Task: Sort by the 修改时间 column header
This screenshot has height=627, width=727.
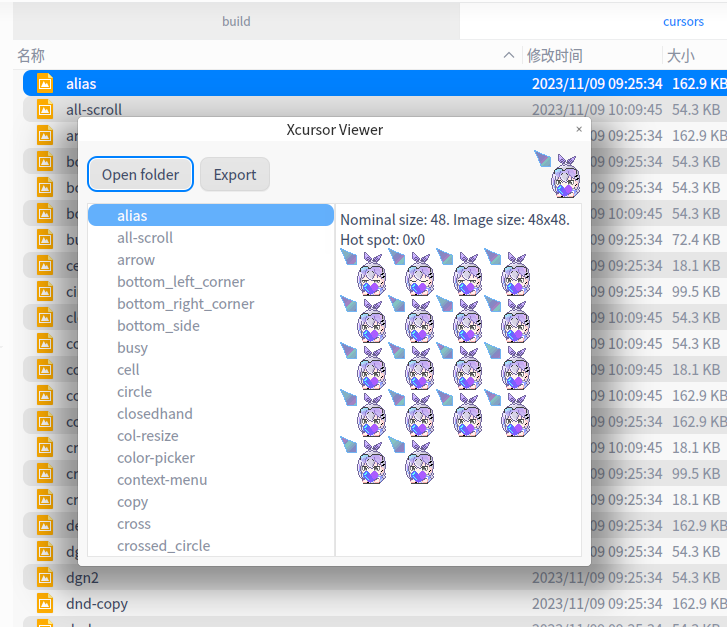Action: click(x=555, y=56)
